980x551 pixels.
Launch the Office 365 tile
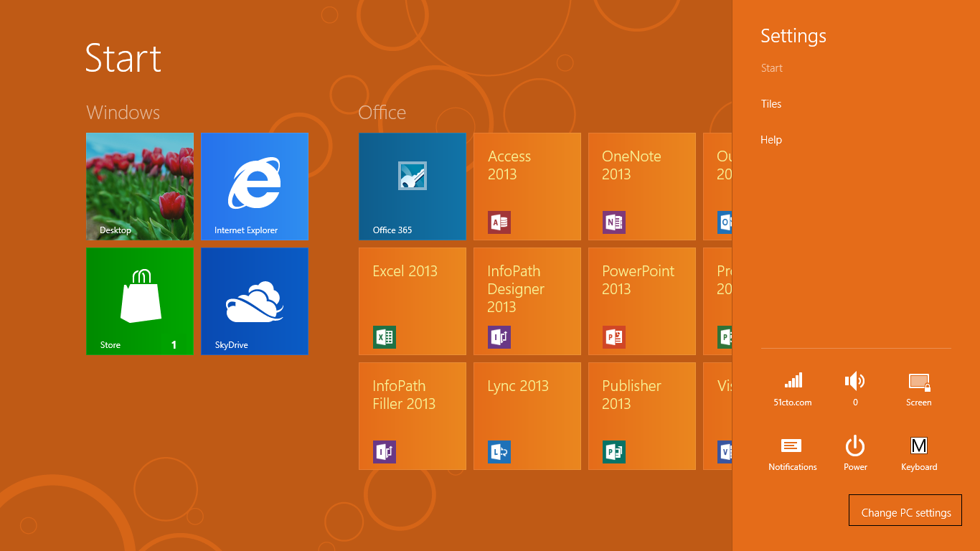[x=413, y=187]
